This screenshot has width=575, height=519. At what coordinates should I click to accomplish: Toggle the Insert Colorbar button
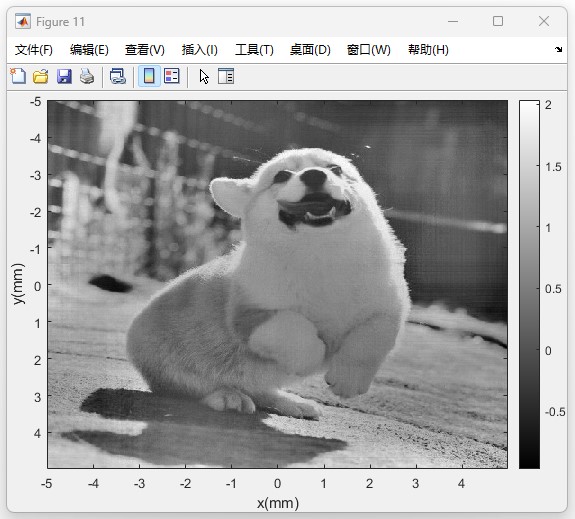(149, 76)
